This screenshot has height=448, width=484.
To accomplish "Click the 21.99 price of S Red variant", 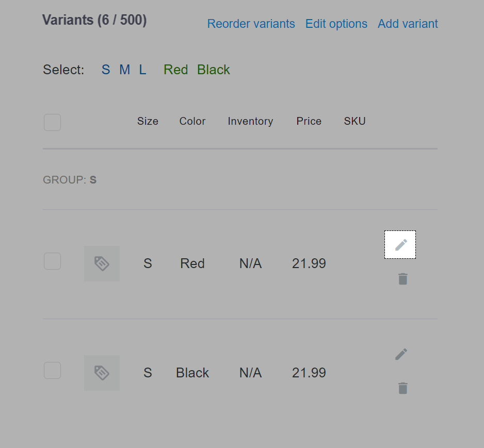I will tap(309, 263).
